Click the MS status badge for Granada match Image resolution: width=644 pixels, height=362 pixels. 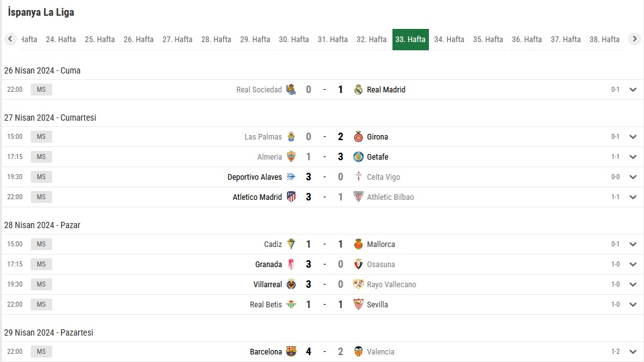41,265
